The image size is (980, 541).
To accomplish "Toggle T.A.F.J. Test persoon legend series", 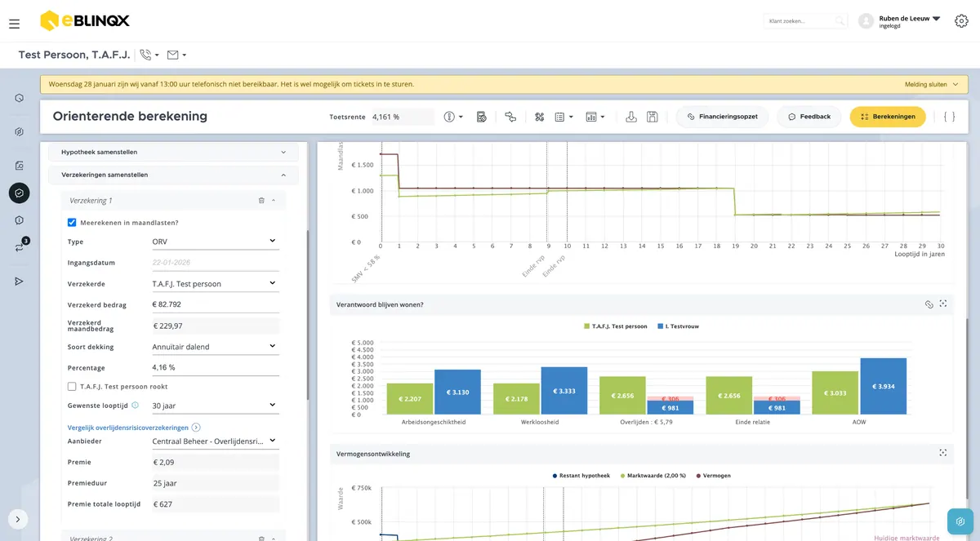I will point(615,326).
